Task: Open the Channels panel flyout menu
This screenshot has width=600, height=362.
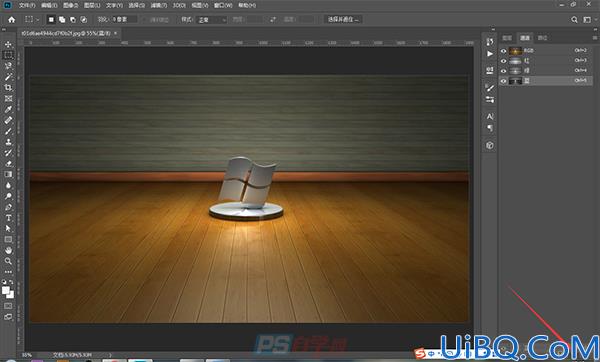Action: (x=595, y=38)
